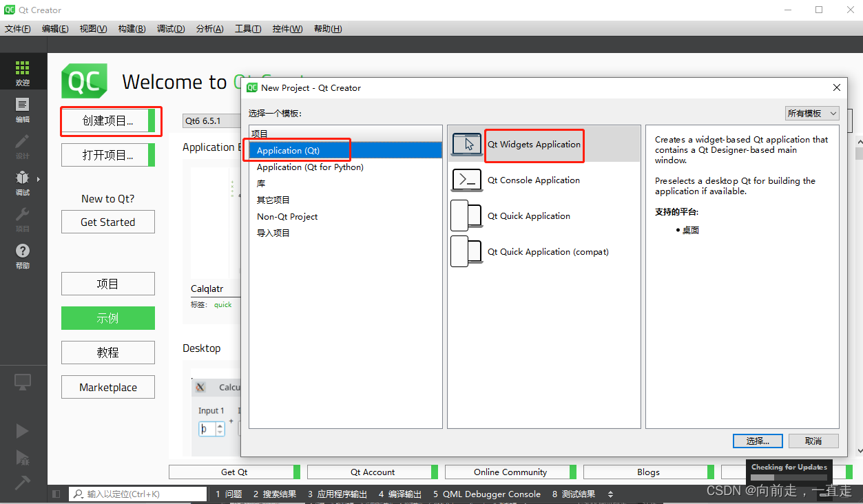Open the Projects mode wrench icon
Image resolution: width=863 pixels, height=504 pixels.
[23, 213]
